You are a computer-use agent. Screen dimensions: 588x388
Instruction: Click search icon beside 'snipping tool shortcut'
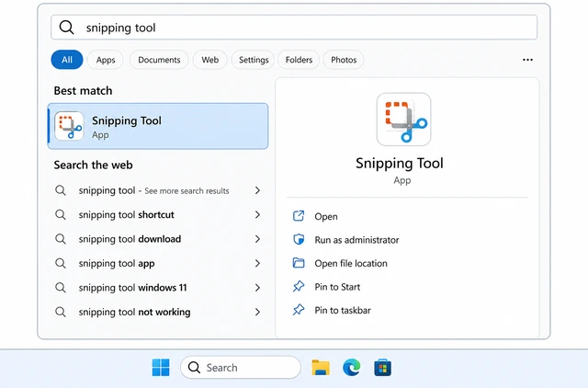pyautogui.click(x=61, y=214)
